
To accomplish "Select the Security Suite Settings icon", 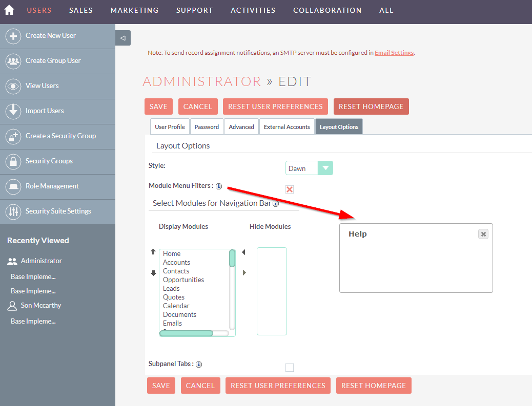I will click(x=14, y=211).
